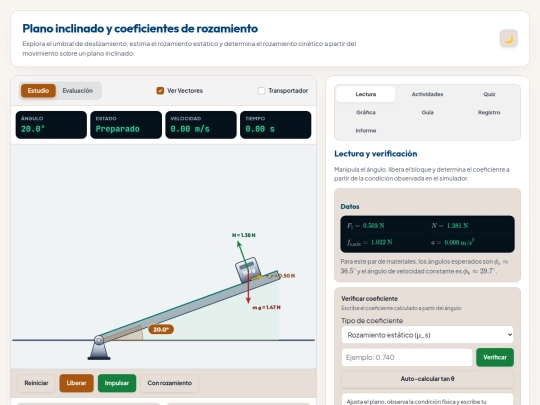The height and width of the screenshot is (405, 540).
Task: Click the Lectura y verificación heading
Action: click(376, 154)
